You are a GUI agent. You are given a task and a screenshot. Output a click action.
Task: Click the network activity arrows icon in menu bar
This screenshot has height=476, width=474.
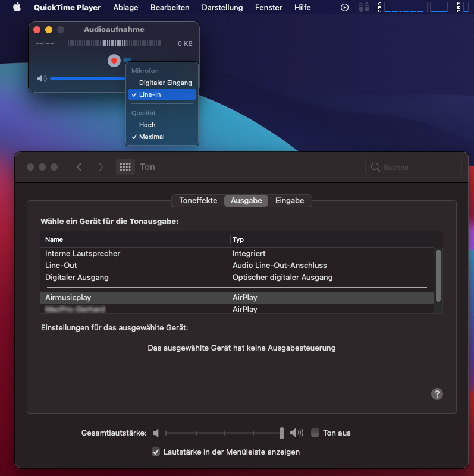(x=364, y=7)
